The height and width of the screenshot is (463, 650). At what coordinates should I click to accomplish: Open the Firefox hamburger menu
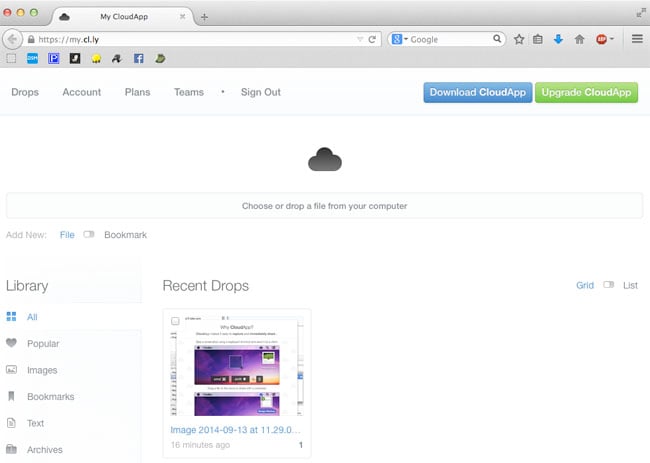637,39
